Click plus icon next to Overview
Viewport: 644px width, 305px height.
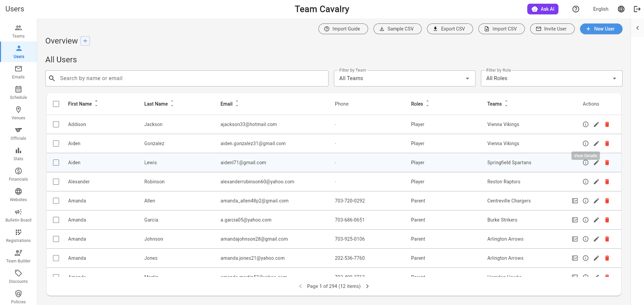85,41
